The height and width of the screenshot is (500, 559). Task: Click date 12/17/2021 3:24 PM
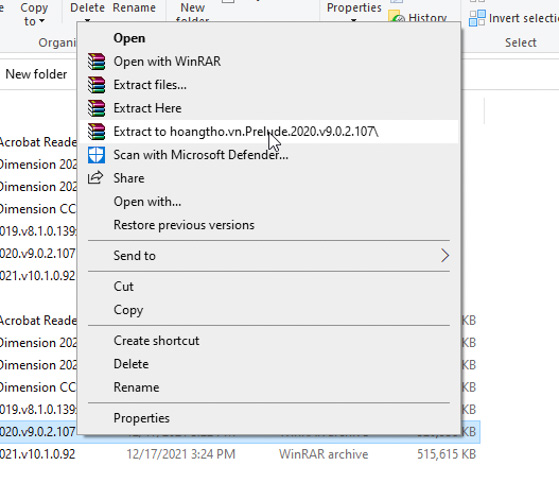[x=181, y=454]
